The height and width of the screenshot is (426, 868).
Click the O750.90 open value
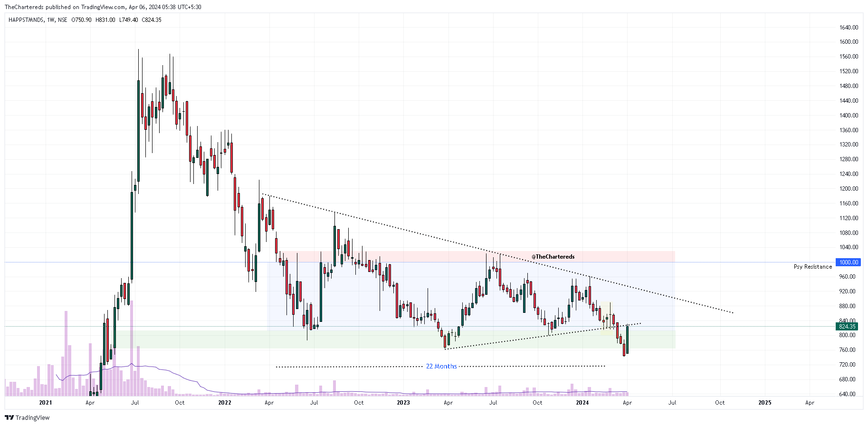(81, 20)
